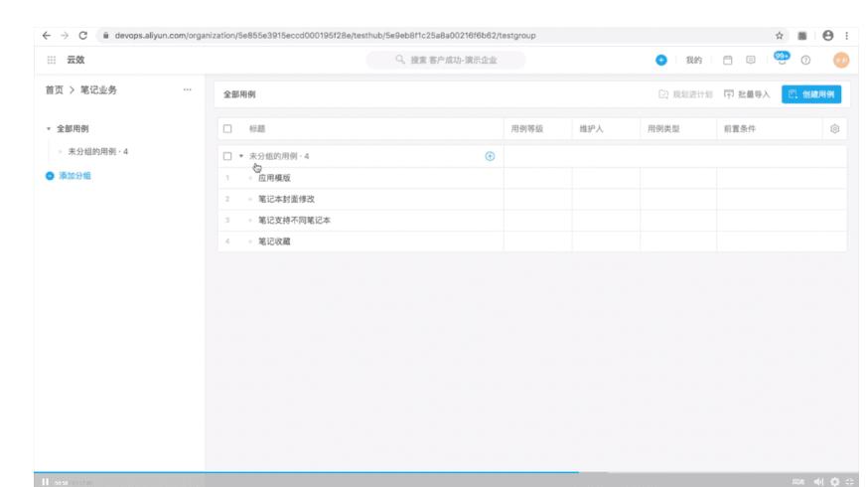Open the 应用模版 test case
The width and height of the screenshot is (868, 487).
(x=274, y=178)
